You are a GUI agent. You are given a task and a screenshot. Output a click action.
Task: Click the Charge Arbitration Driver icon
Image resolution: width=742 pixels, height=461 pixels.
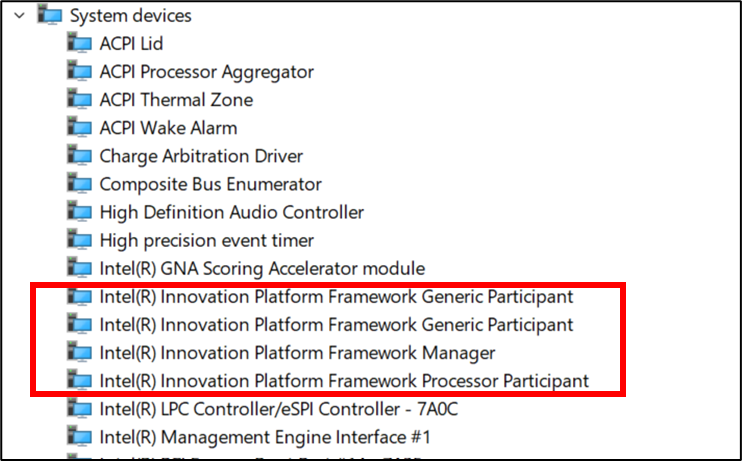tap(79, 156)
